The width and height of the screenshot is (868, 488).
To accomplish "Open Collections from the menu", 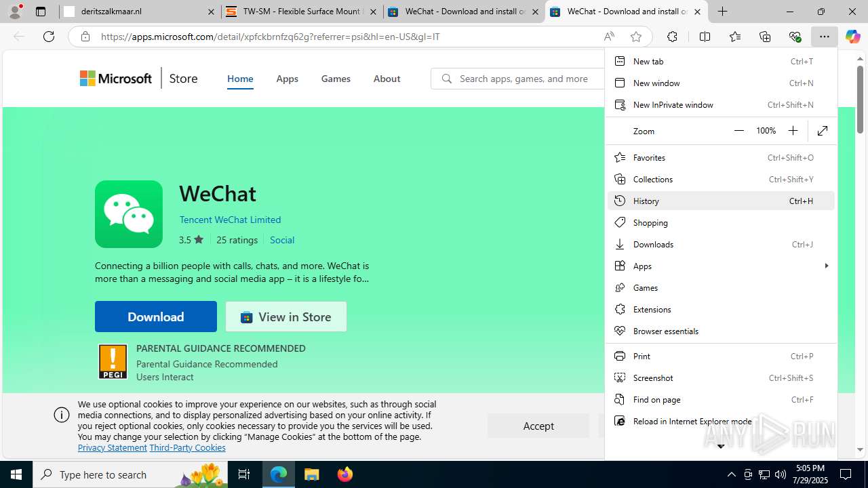I will point(721,179).
